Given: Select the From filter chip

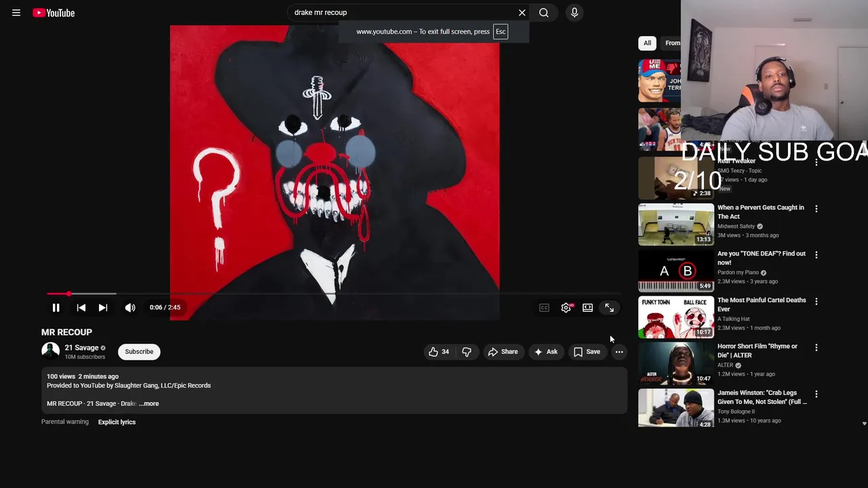Looking at the screenshot, I should (671, 43).
